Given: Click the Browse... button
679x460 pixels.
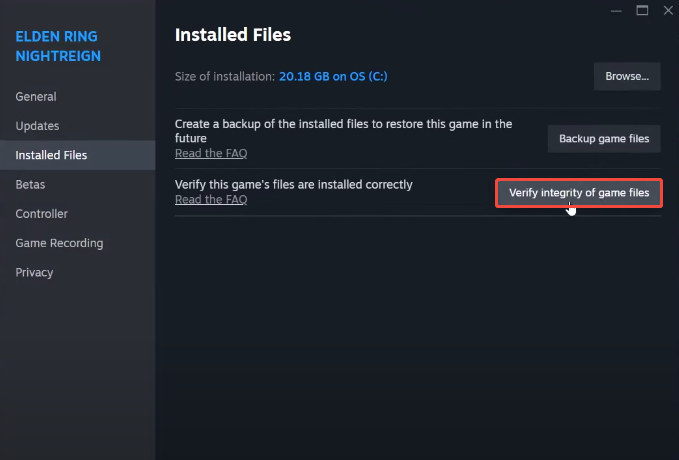Looking at the screenshot, I should tap(627, 75).
